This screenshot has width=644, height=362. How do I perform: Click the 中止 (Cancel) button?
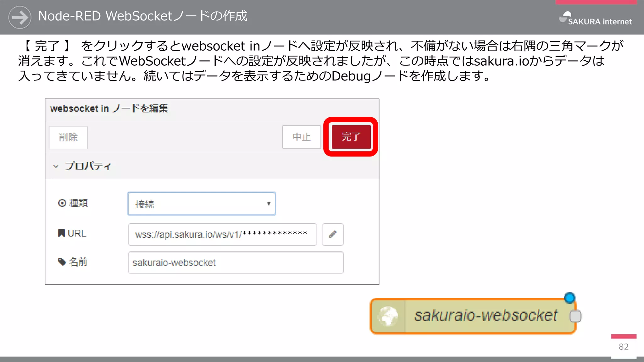302,137
